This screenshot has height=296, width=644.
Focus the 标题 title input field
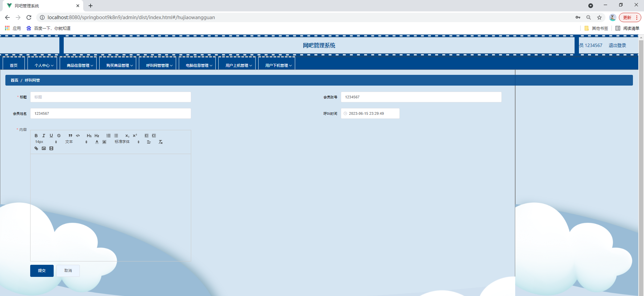(111, 97)
